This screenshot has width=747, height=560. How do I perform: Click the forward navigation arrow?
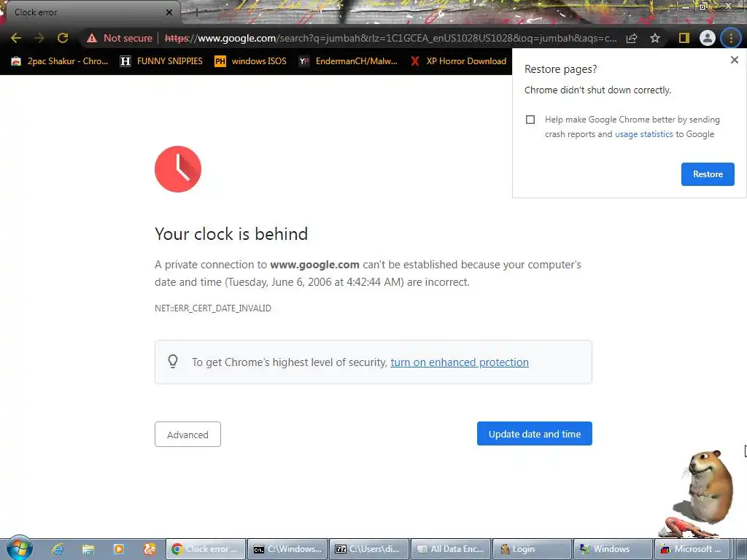click(x=39, y=38)
